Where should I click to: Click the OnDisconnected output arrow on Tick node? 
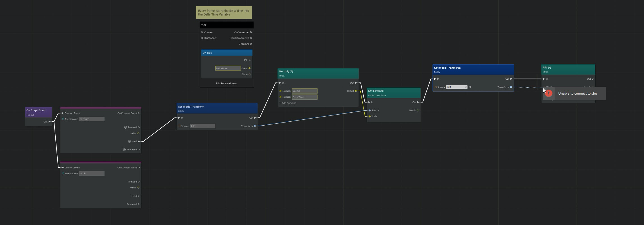(251, 38)
